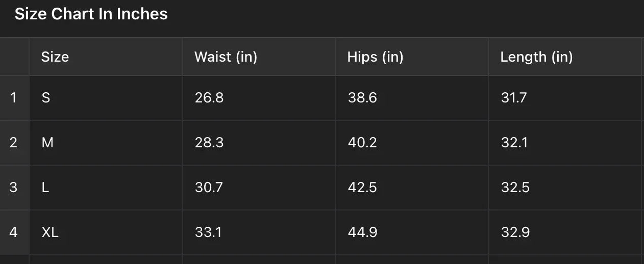Click the Length (in) column header
Viewport: 644px width, 264px height.
(536, 57)
